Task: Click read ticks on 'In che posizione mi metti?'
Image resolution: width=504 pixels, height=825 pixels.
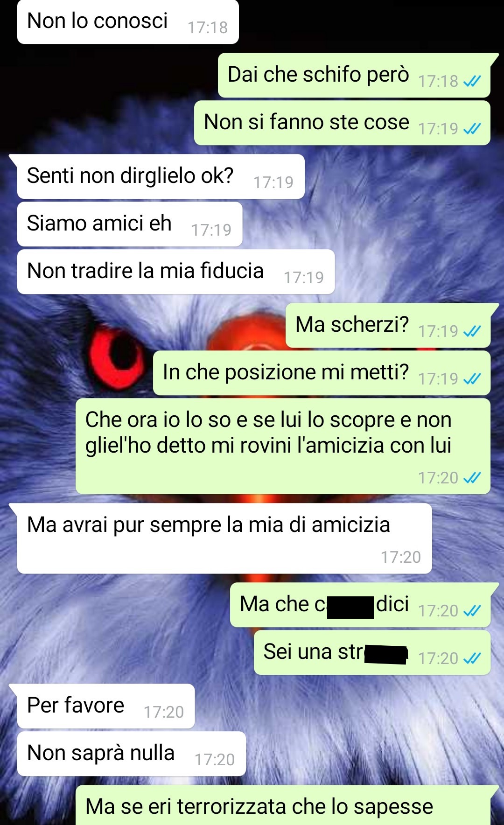Action: 472,379
